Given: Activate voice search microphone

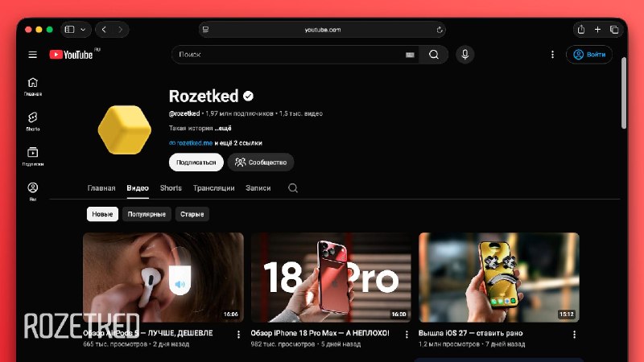Looking at the screenshot, I should click(465, 55).
